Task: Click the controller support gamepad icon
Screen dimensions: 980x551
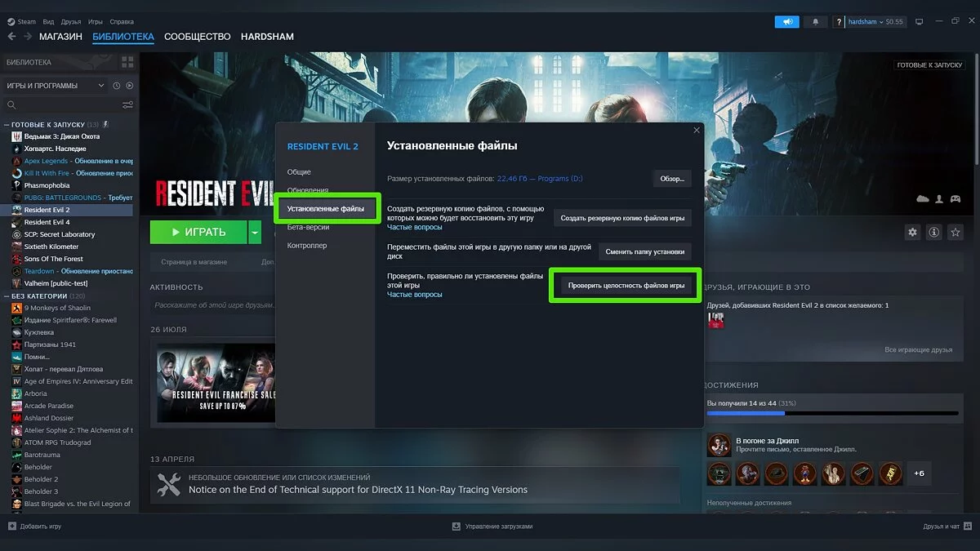Action: [x=955, y=198]
